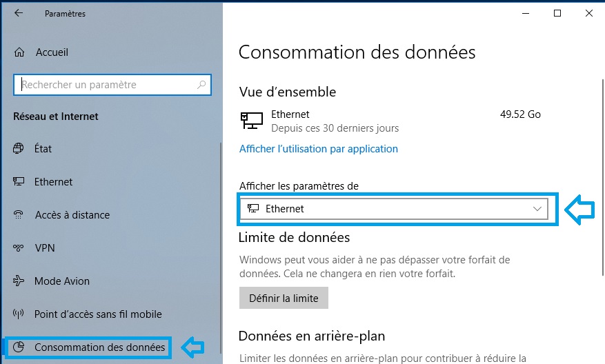This screenshot has width=605, height=364.
Task: Click the Rechercher un paramètre search field
Action: coord(107,85)
